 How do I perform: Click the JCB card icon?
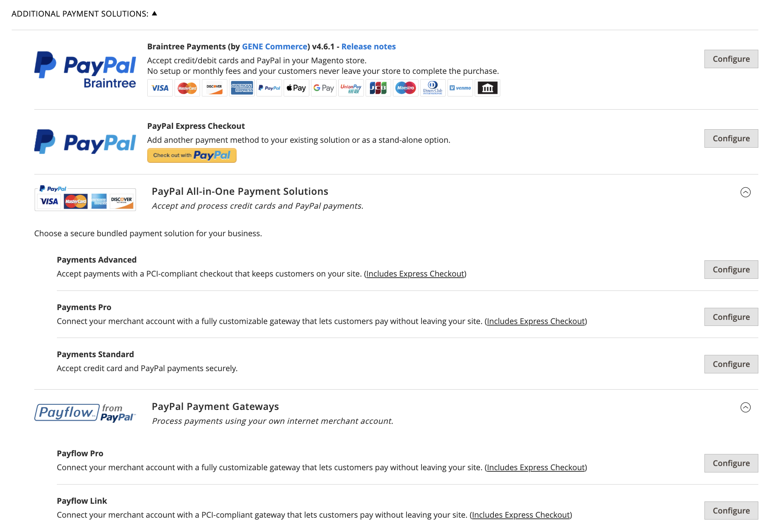[x=378, y=88]
